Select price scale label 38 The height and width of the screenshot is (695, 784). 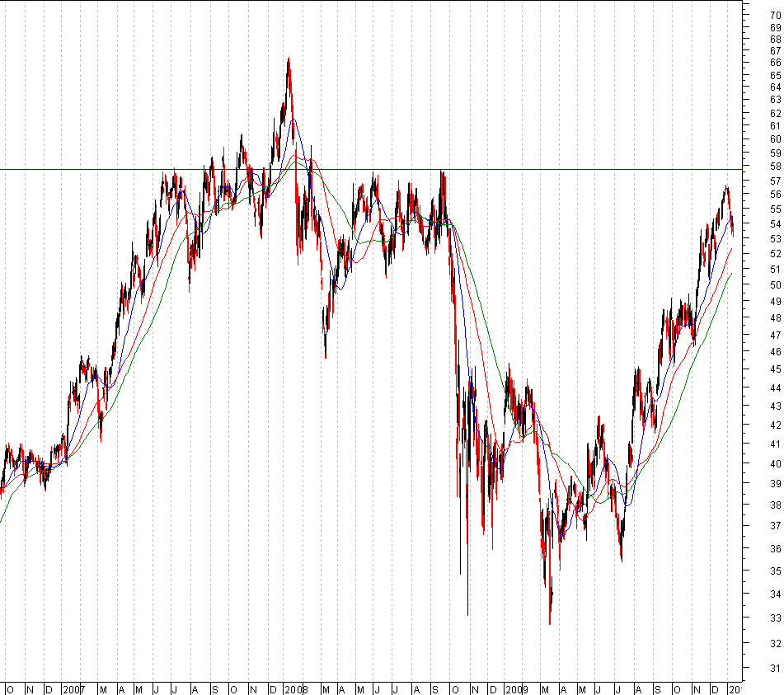(776, 505)
